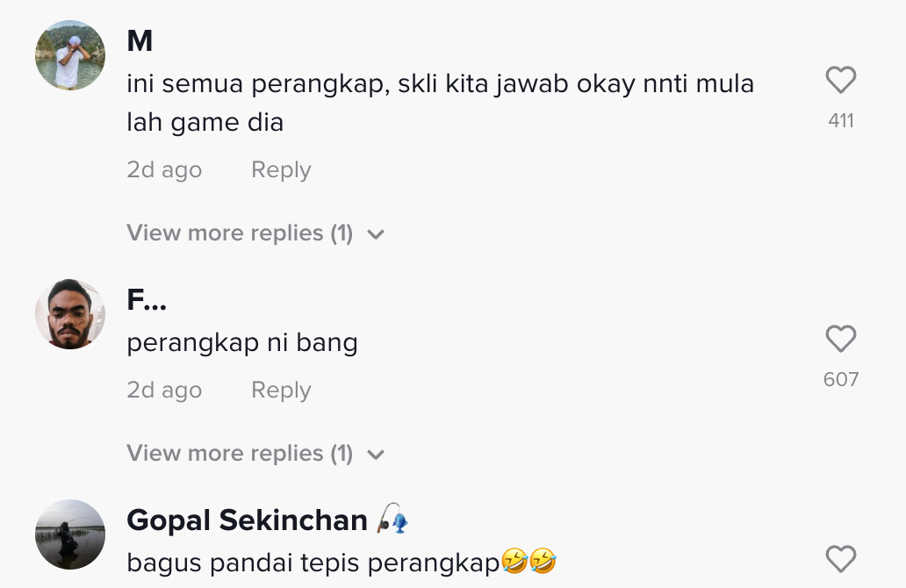This screenshot has width=906, height=588.
Task: Click the fishing rod emoji beside Gopal Sekinchan
Action: coord(392,520)
